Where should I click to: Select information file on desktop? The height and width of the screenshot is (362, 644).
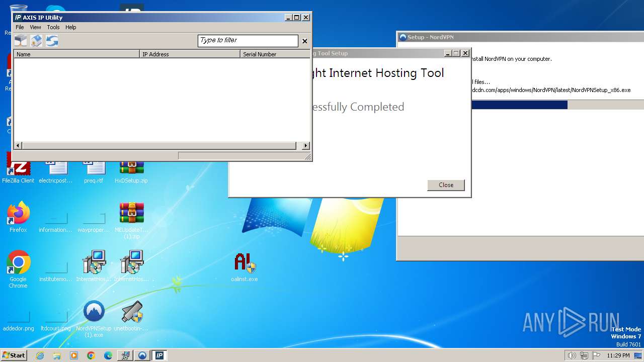point(56,222)
